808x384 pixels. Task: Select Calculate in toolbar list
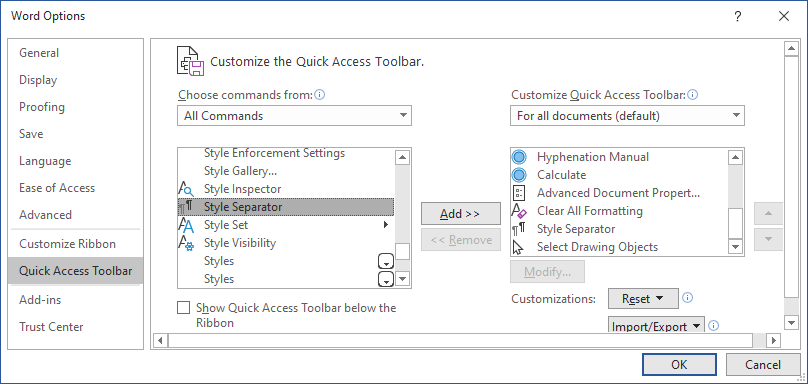pos(619,175)
